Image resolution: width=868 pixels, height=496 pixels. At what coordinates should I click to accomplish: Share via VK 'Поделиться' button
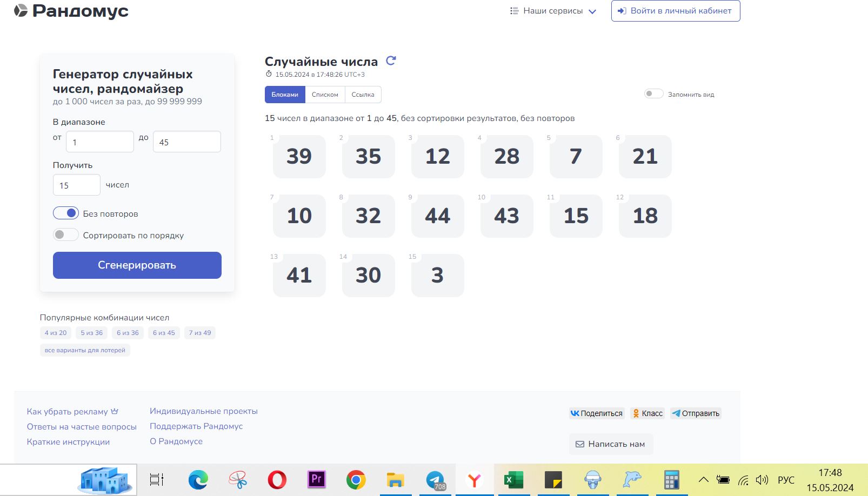(x=597, y=413)
